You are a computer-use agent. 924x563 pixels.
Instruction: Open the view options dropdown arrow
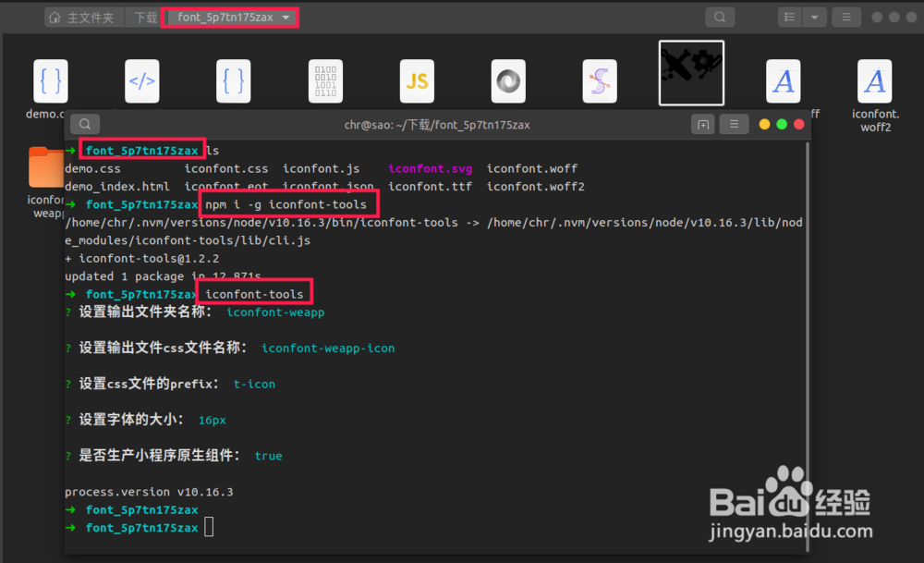point(814,17)
